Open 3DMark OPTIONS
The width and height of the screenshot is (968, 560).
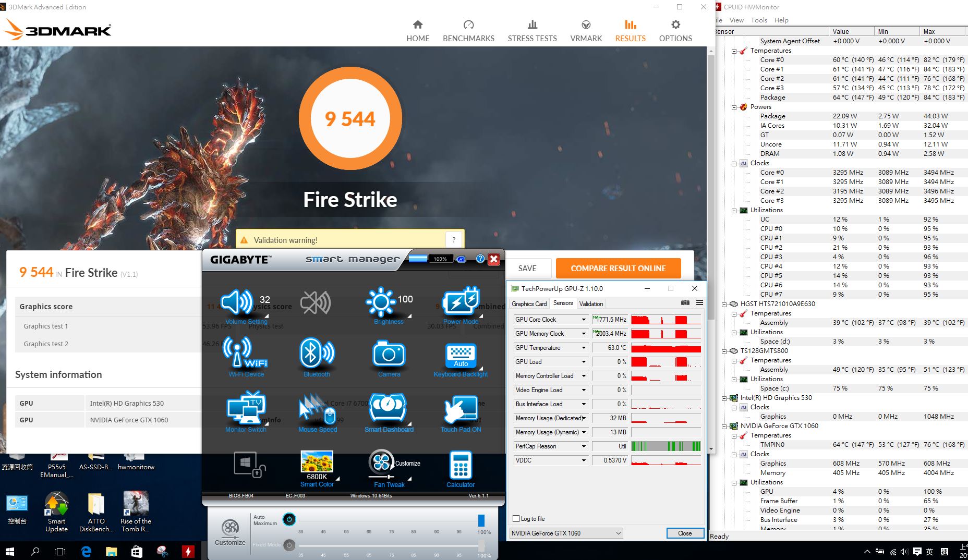click(675, 31)
